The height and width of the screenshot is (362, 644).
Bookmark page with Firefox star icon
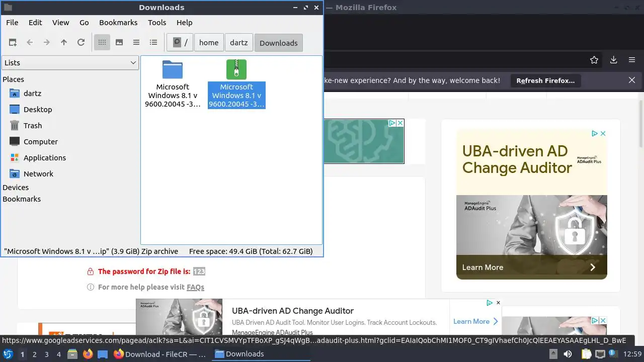point(594,60)
